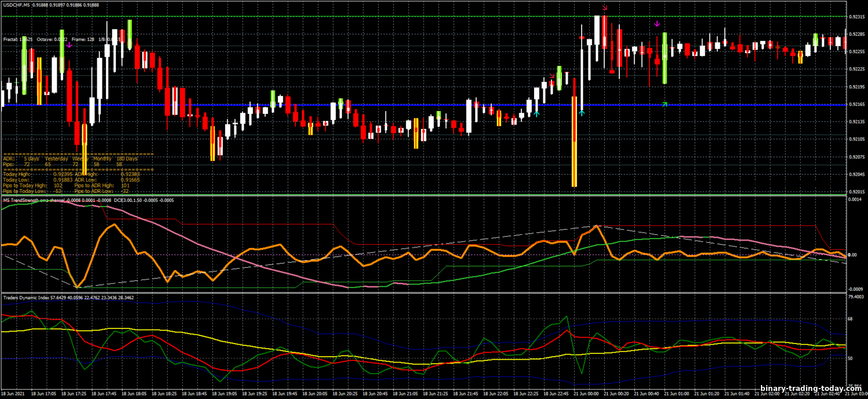Click the 0.92045 price axis label
Screen dimensions: 868x399
[856, 175]
